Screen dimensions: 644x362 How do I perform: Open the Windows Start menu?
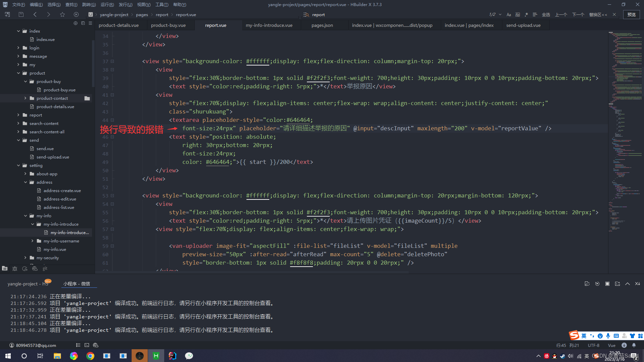(8, 356)
